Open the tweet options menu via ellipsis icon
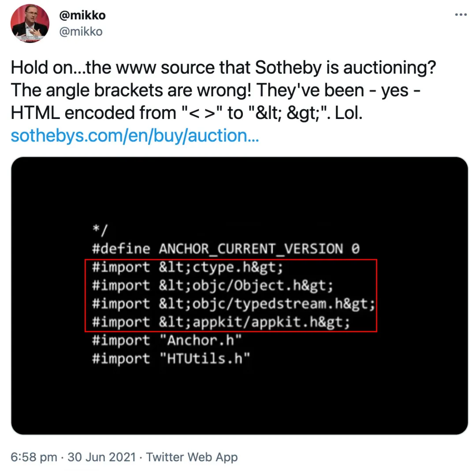The height and width of the screenshot is (471, 476). click(x=461, y=15)
